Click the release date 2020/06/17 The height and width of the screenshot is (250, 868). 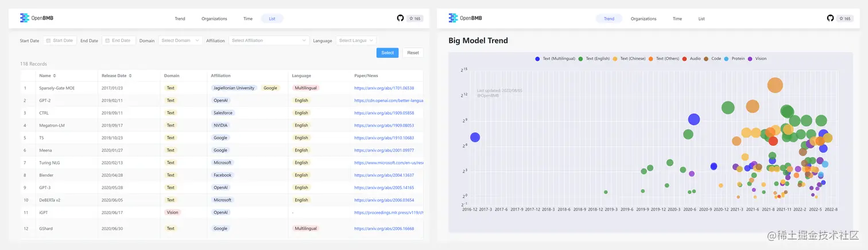click(x=113, y=212)
